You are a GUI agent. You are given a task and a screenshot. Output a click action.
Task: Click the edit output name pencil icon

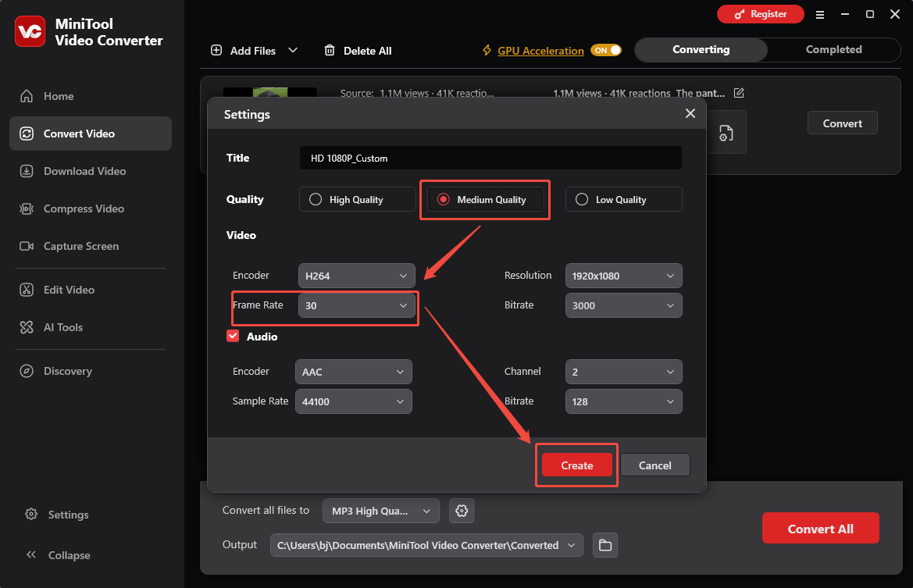click(739, 93)
